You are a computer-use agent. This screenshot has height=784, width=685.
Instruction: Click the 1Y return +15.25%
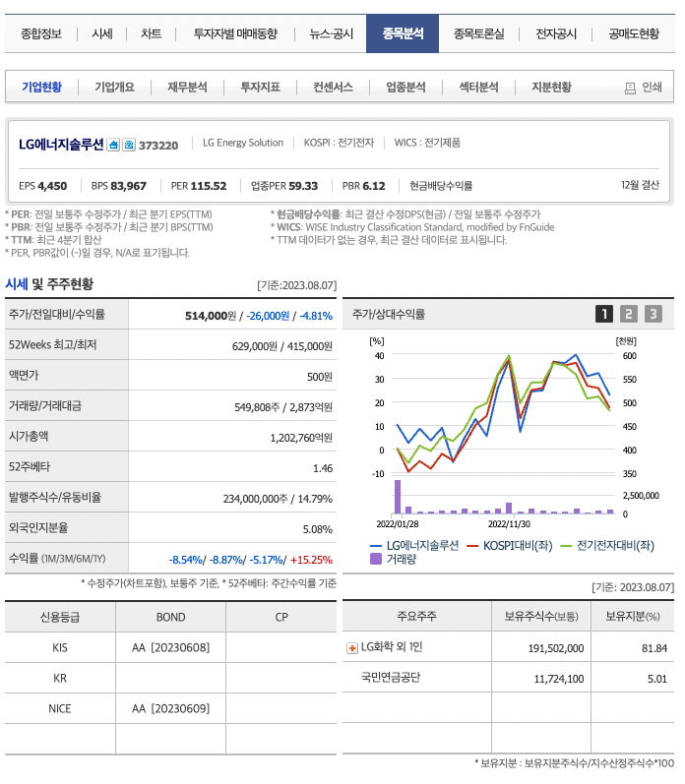pos(311,560)
